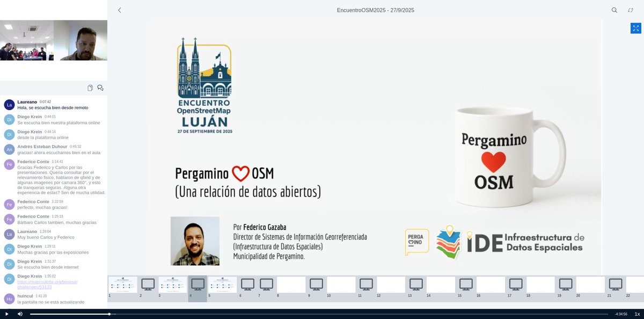Image resolution: width=644 pixels, height=319 pixels.
Task: Jump to blank slide thumbnail 12
Action: [x=391, y=285]
